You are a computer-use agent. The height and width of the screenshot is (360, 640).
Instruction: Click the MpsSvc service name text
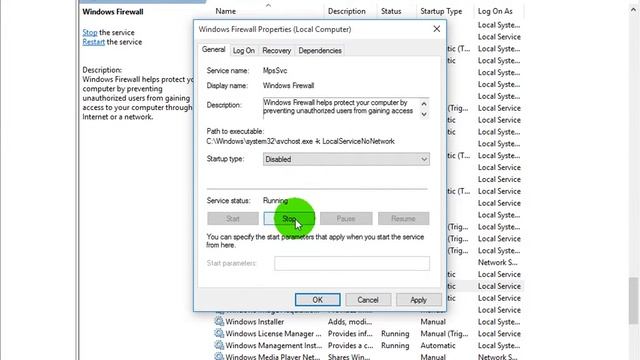(275, 71)
